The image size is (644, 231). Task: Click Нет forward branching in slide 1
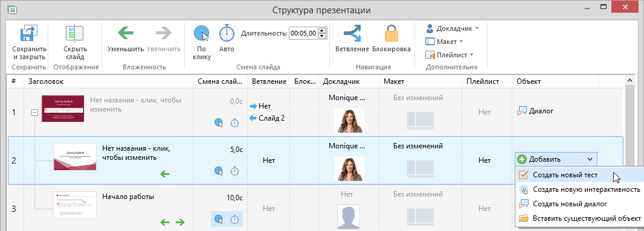(260, 106)
